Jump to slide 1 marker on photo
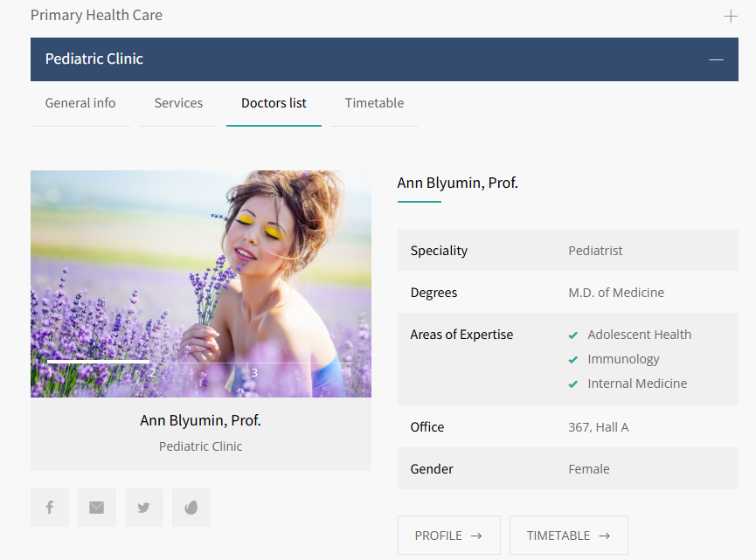Screen dimensions: 756x560 tap(50, 372)
